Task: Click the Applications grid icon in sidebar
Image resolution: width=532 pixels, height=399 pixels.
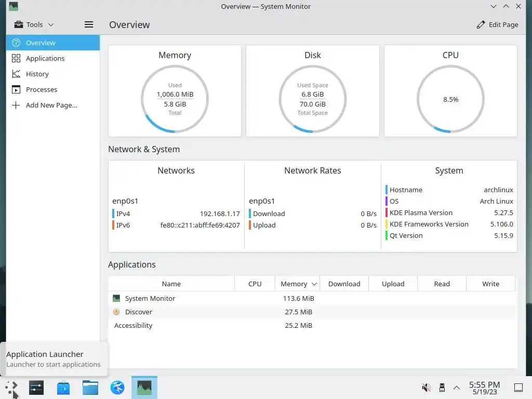Action: click(16, 58)
